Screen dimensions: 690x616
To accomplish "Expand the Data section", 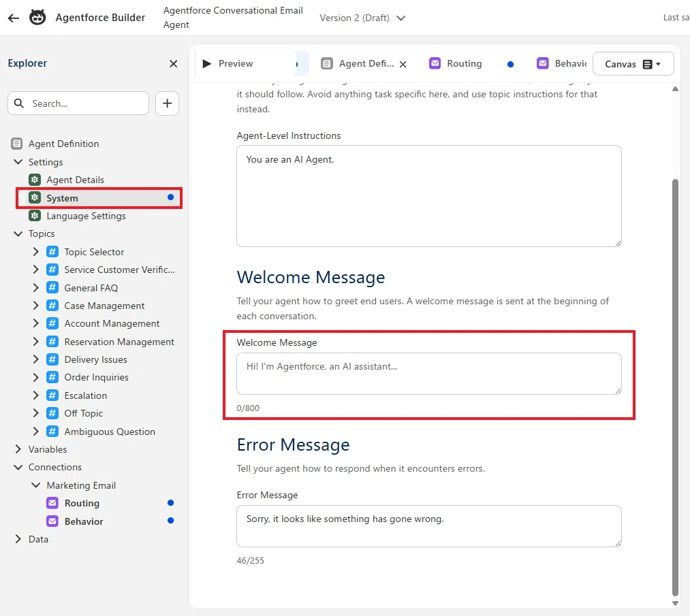I will point(18,539).
